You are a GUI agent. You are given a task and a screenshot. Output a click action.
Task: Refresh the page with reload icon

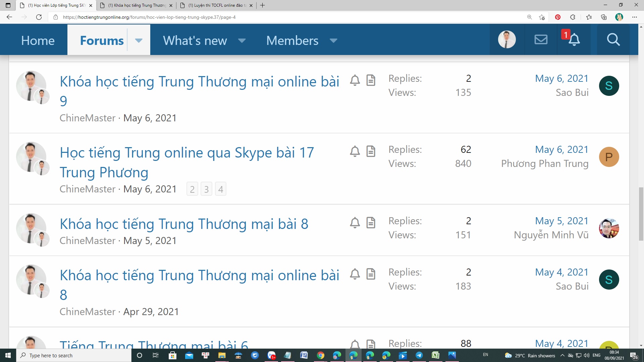(39, 17)
